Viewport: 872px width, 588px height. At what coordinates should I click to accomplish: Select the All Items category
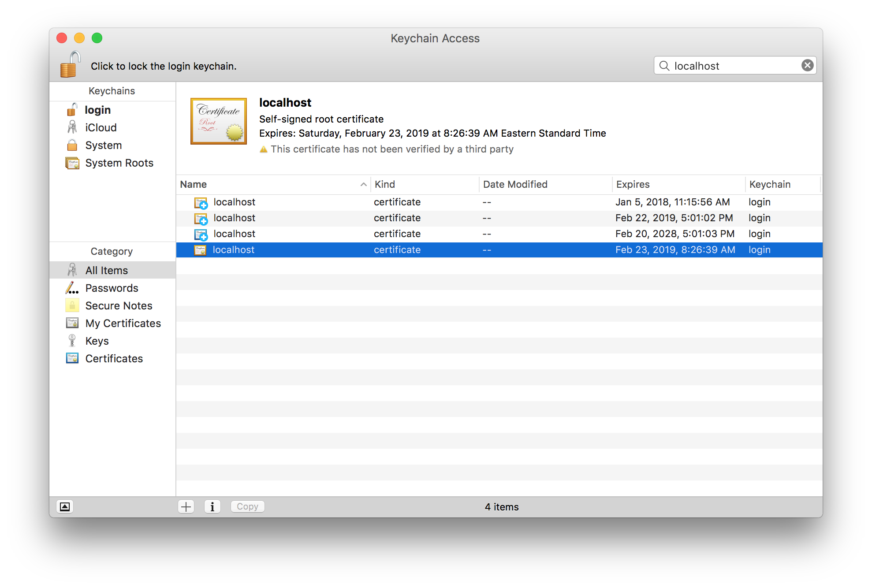(x=106, y=270)
